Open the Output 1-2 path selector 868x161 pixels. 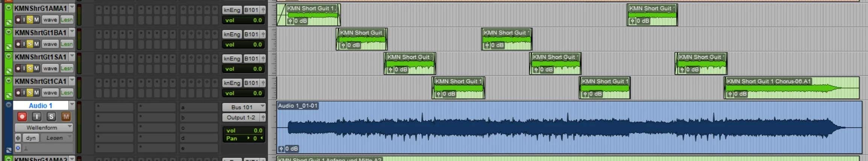[x=241, y=117]
